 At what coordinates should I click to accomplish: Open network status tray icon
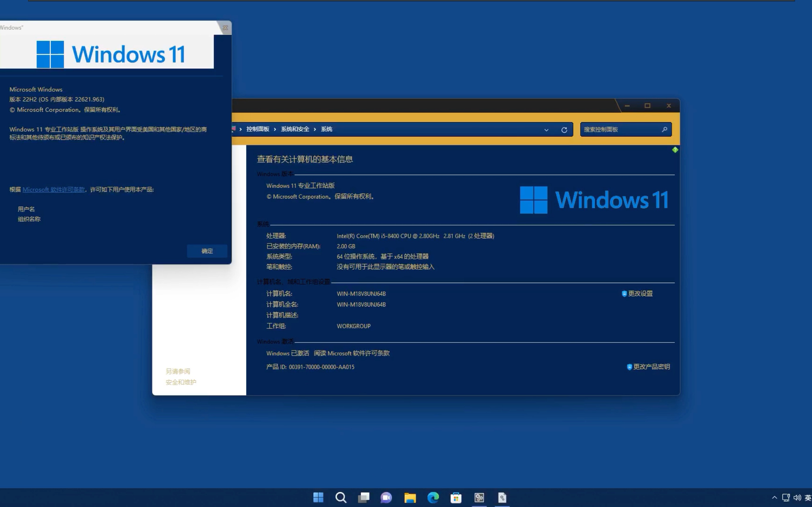(x=786, y=498)
